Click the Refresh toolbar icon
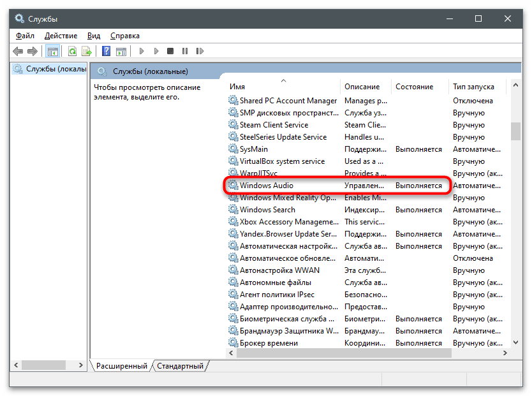 click(x=72, y=51)
